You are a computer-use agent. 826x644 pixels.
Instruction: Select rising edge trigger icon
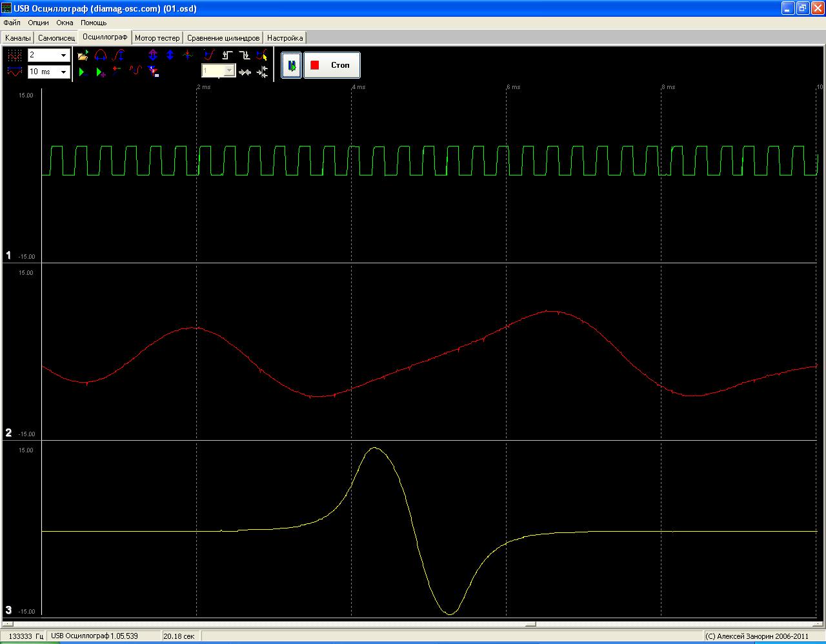coord(227,55)
